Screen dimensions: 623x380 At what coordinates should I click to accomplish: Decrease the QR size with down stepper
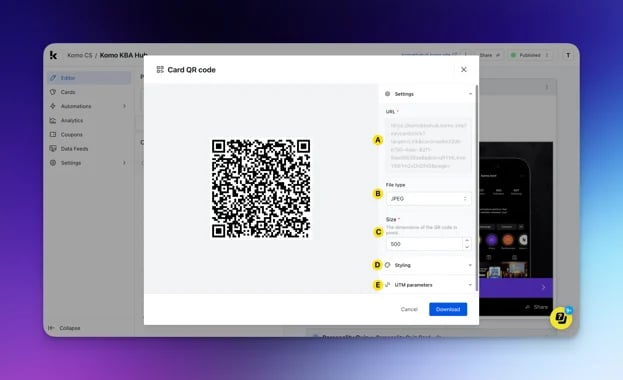pos(467,247)
